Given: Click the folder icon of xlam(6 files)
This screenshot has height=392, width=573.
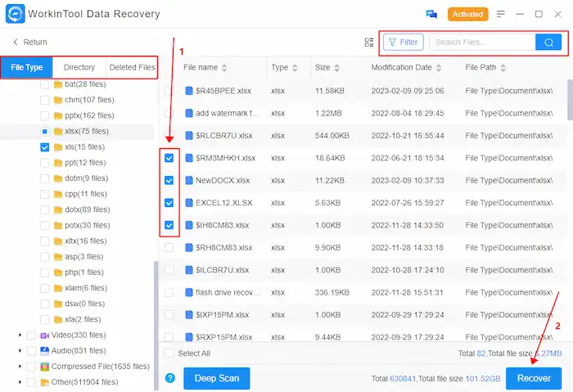Looking at the screenshot, I should tap(58, 289).
